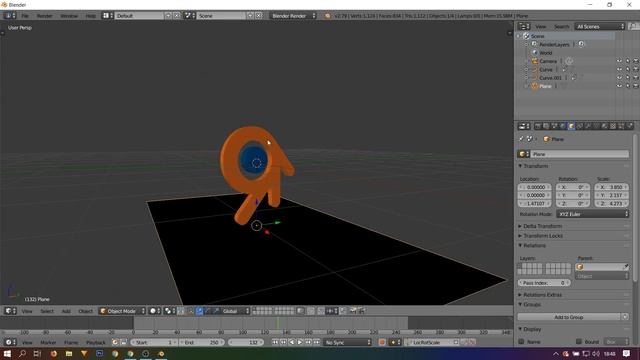The image size is (640, 360).
Task: Switch to the Modifiers wrench tab icon
Action: coord(588,127)
